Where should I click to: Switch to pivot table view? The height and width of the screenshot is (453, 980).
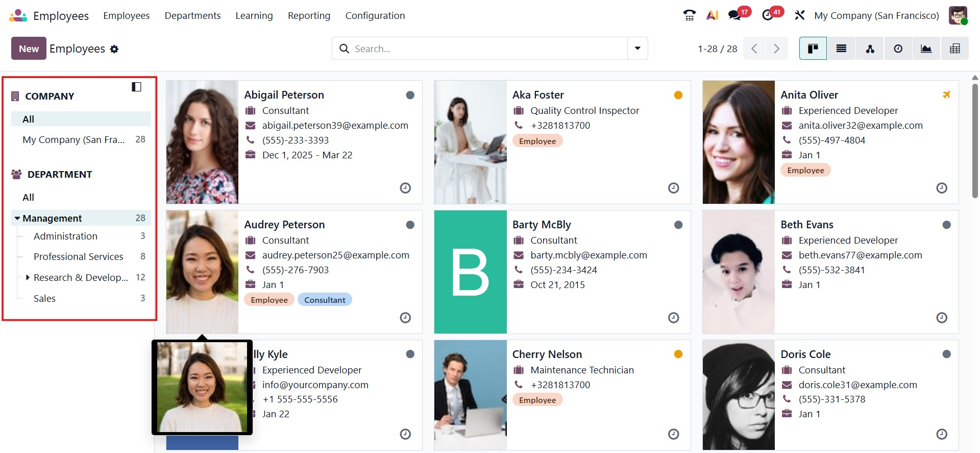(954, 49)
